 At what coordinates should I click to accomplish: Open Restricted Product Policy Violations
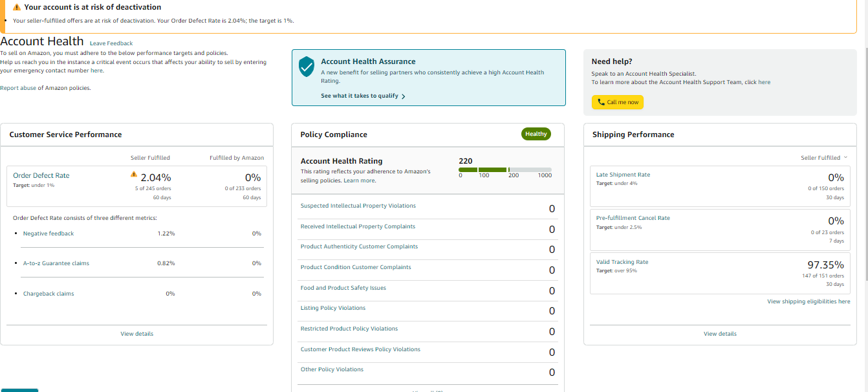tap(349, 329)
